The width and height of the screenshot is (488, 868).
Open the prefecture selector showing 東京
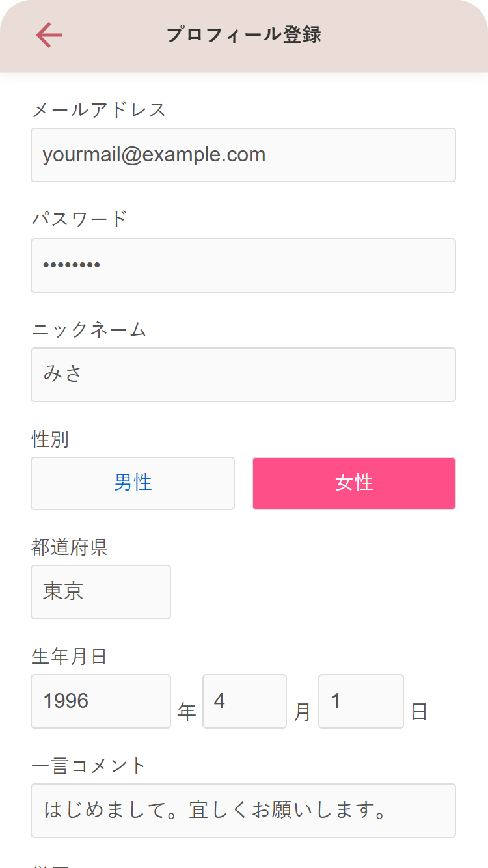pyautogui.click(x=101, y=592)
